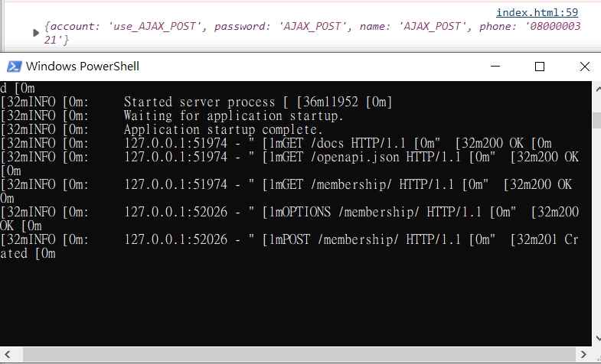The image size is (601, 364).
Task: Click the horizontal scrollbar thumb at bottom
Action: [299, 354]
